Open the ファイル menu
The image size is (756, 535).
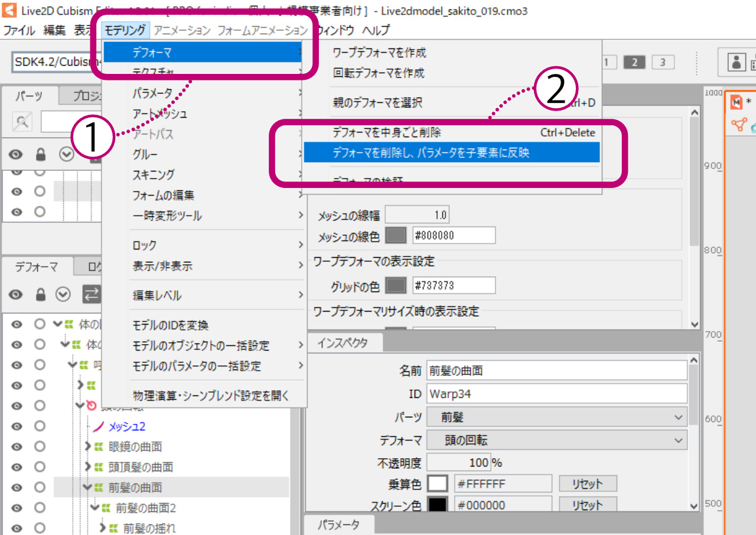(x=19, y=30)
